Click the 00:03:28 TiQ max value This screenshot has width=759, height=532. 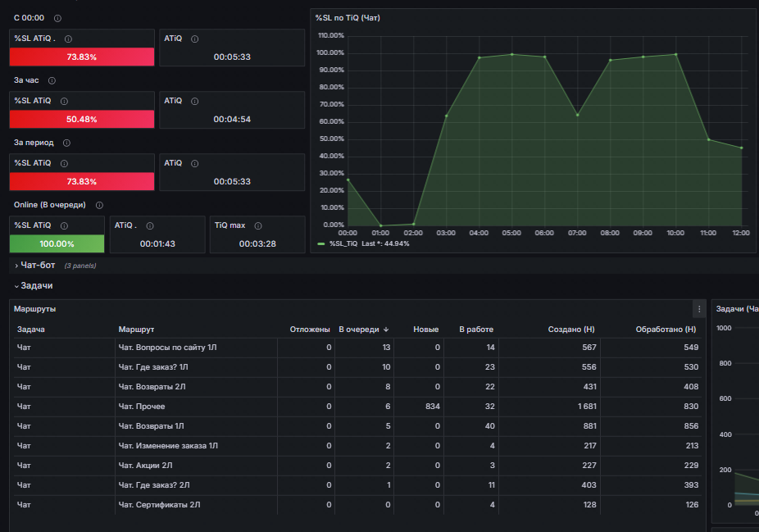click(x=257, y=244)
